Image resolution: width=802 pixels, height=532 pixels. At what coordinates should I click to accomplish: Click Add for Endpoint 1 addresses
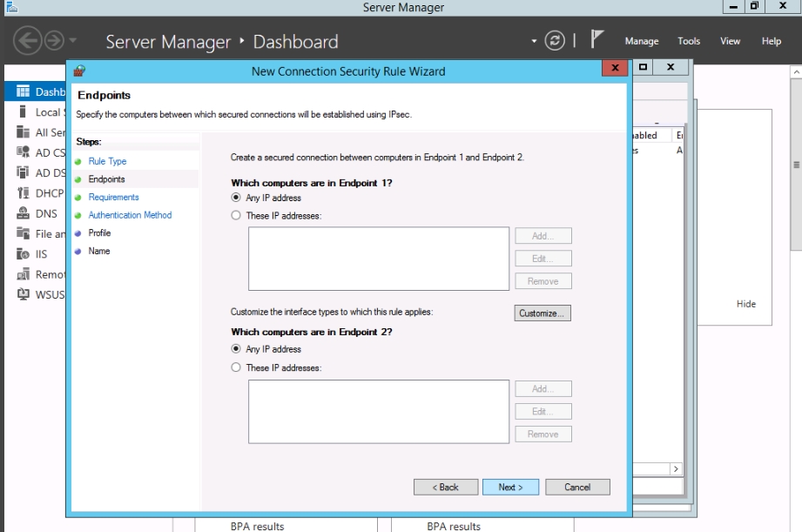pos(543,236)
